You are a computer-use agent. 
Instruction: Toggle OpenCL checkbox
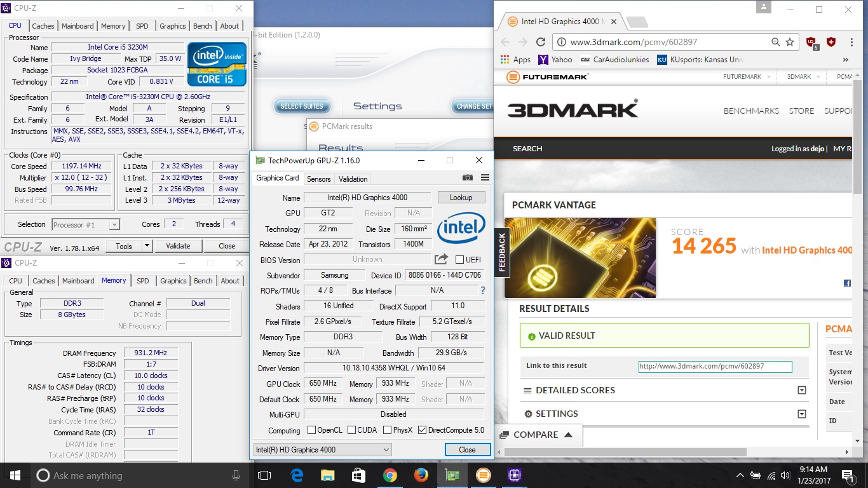click(311, 430)
